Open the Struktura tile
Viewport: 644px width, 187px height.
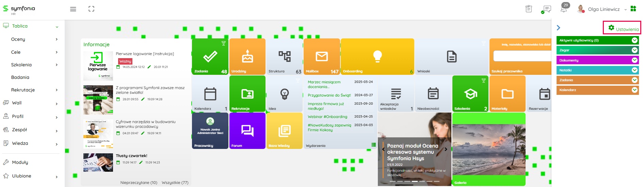click(284, 56)
